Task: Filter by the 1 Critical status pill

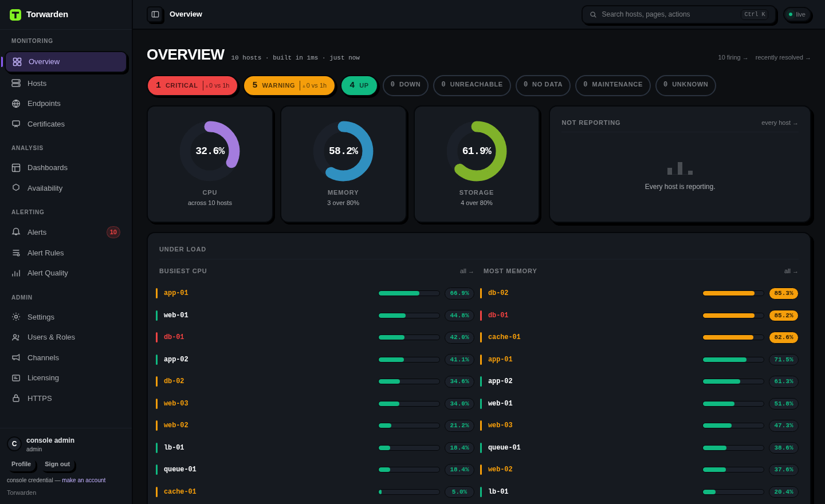Action: coord(192,85)
